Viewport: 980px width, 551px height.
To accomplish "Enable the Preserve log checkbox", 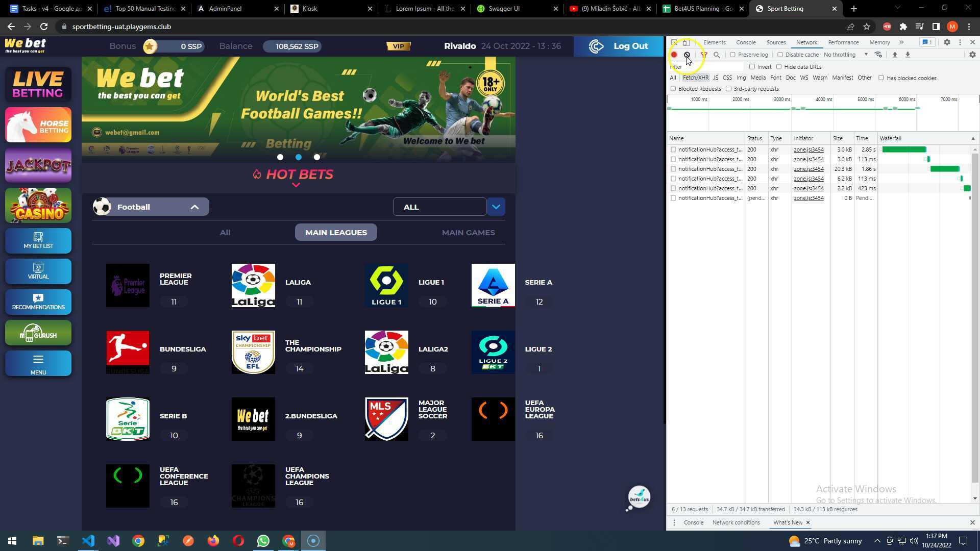I will tap(733, 55).
